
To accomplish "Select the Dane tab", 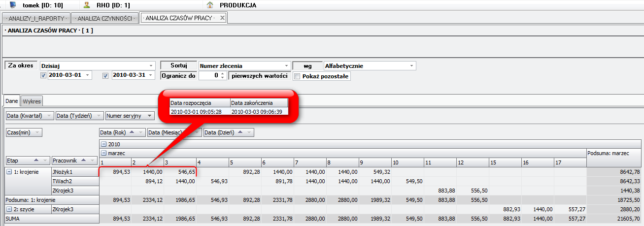I will point(12,101).
